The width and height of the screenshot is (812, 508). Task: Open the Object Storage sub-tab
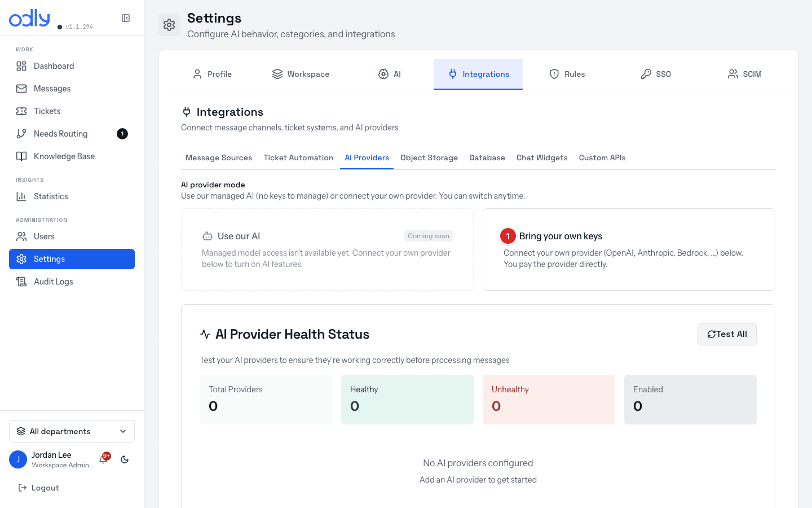pos(429,157)
